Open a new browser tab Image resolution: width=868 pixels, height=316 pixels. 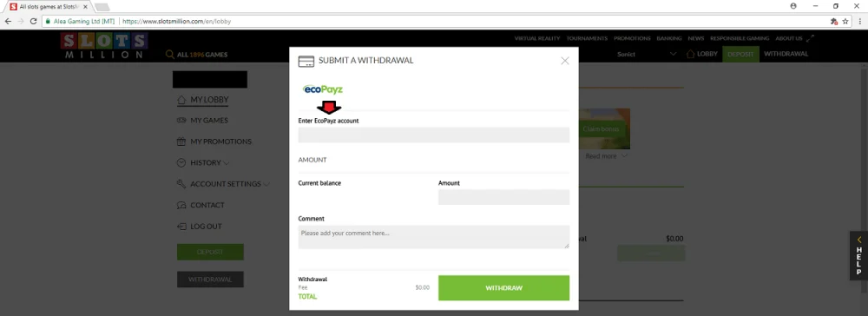click(x=102, y=7)
